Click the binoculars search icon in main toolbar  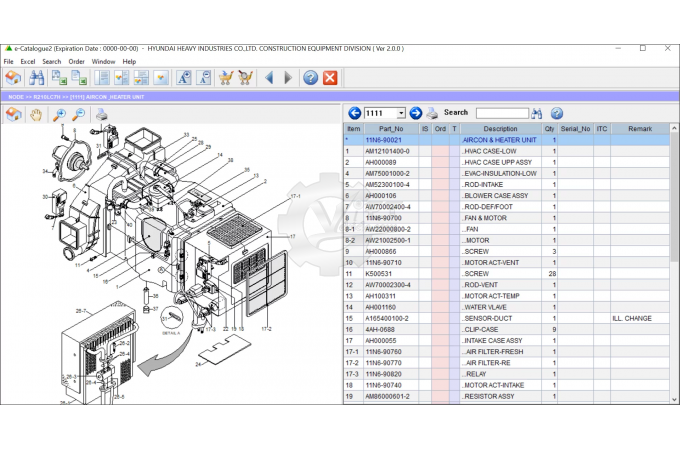click(37, 77)
